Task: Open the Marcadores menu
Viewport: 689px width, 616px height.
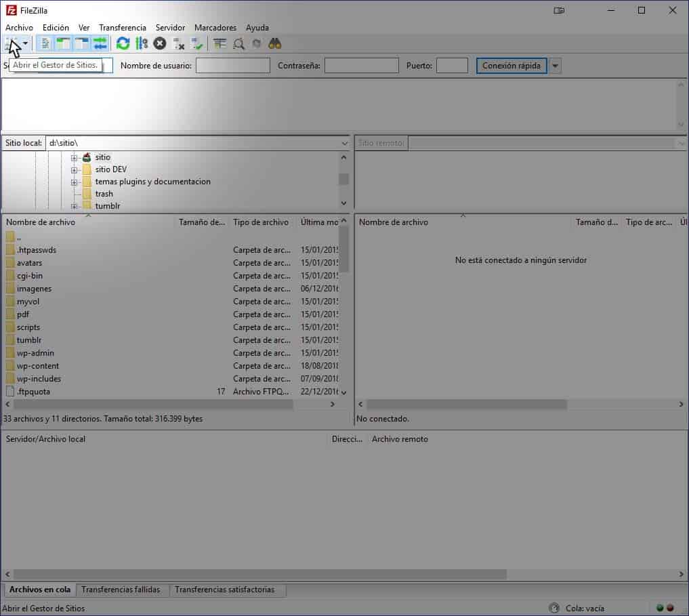Action: pyautogui.click(x=215, y=28)
